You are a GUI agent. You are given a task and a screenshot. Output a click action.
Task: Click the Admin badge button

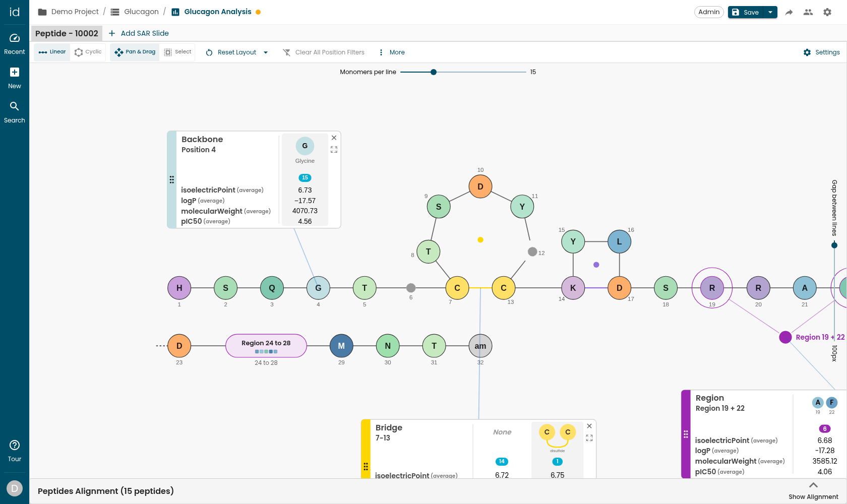pyautogui.click(x=709, y=12)
